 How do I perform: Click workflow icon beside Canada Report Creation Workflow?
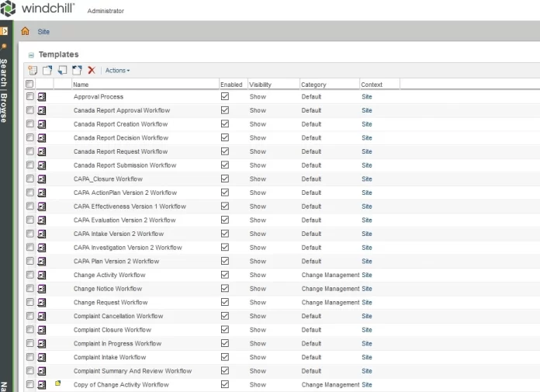pyautogui.click(x=42, y=124)
